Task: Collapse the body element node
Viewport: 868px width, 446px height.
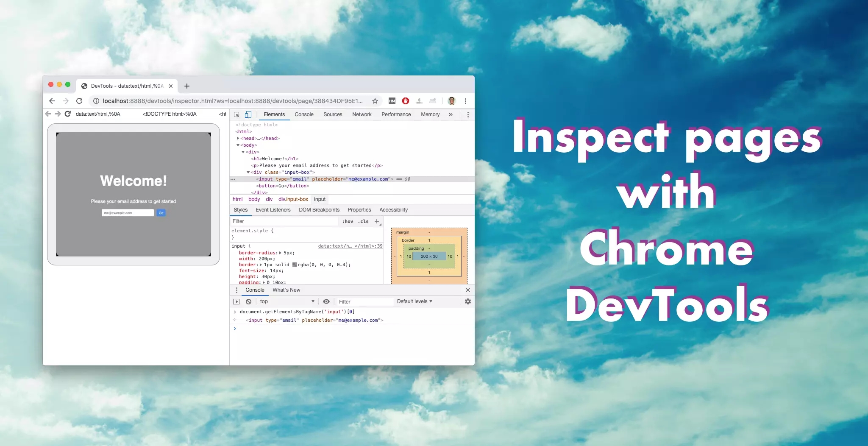Action: (238, 145)
